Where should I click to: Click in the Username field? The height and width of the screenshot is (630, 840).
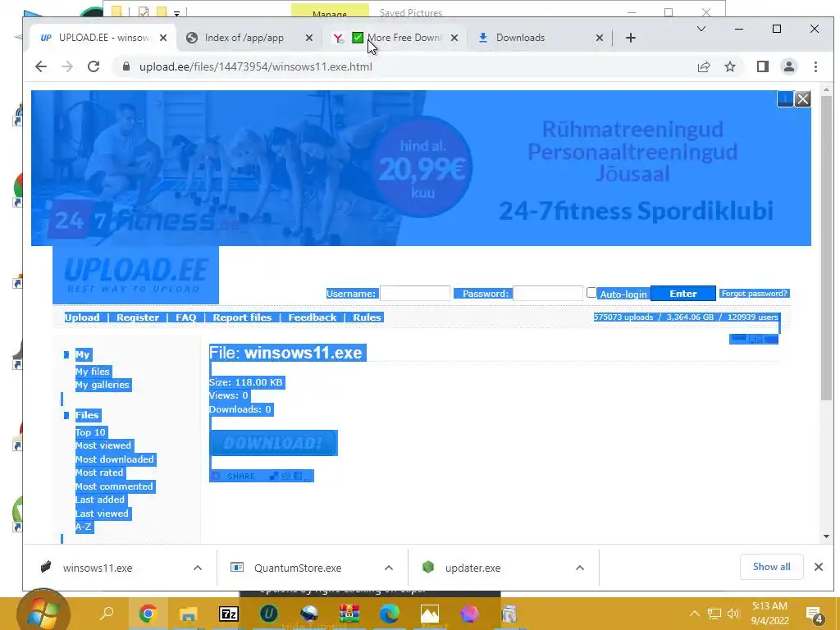pyautogui.click(x=414, y=293)
